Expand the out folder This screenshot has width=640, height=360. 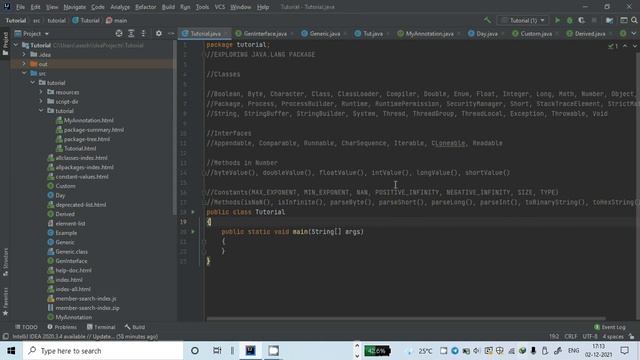pyautogui.click(x=24, y=64)
